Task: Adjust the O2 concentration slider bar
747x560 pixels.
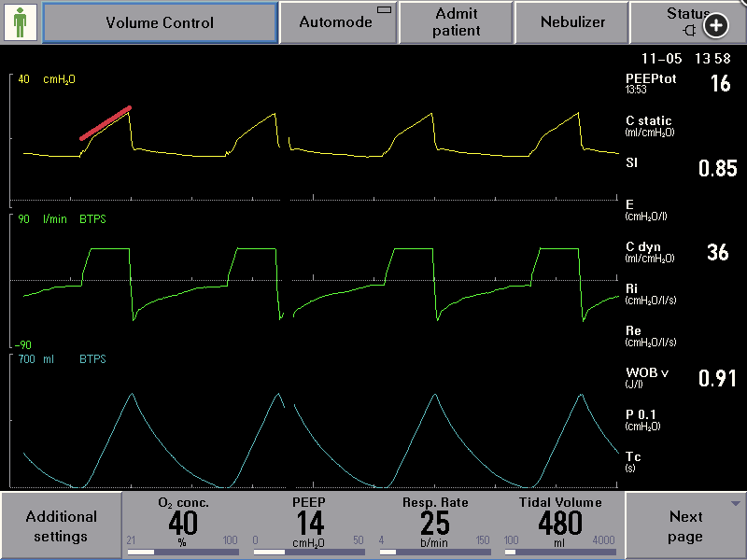Action: click(182, 552)
